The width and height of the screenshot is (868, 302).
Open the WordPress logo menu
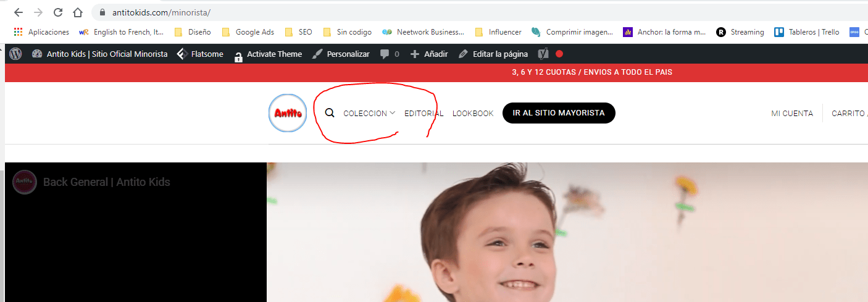[15, 54]
